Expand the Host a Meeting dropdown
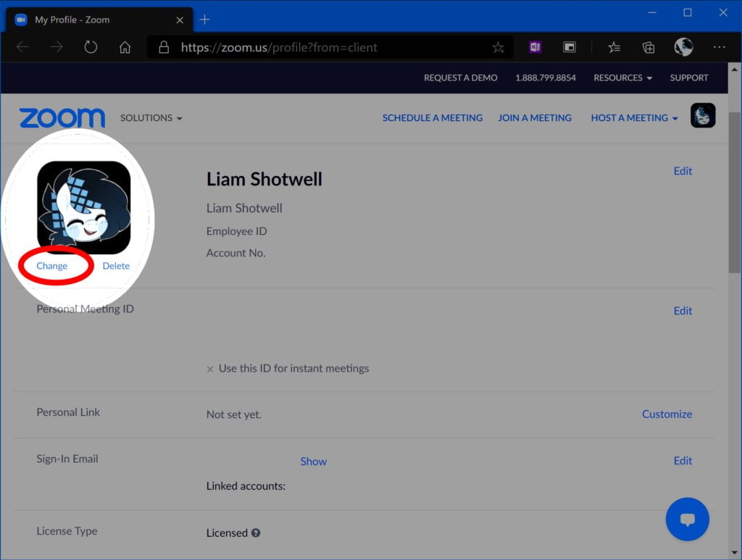The width and height of the screenshot is (742, 560). (634, 118)
